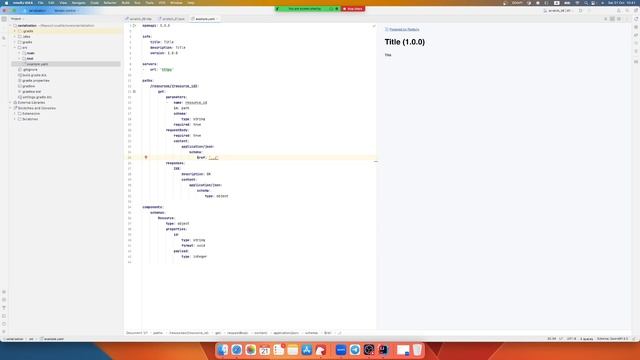Click the UTF-8 encoding status bar widget
This screenshot has width=640, height=360.
571,339
